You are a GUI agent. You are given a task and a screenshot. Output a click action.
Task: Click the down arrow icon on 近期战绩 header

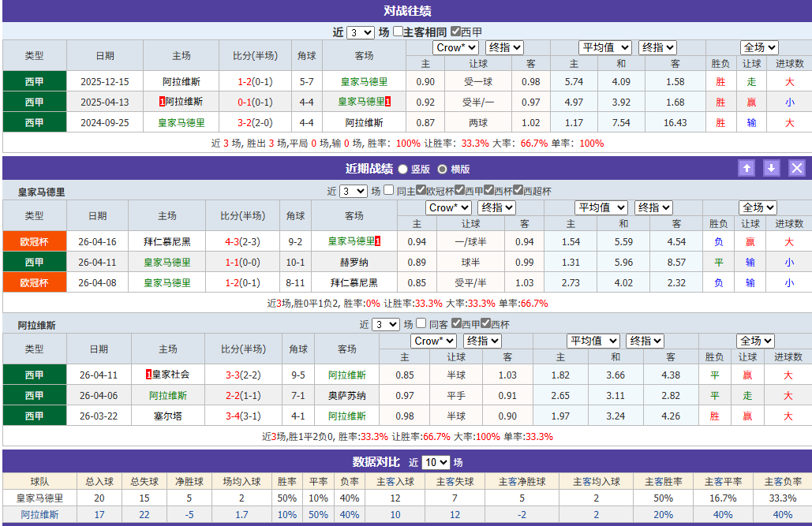pos(771,167)
